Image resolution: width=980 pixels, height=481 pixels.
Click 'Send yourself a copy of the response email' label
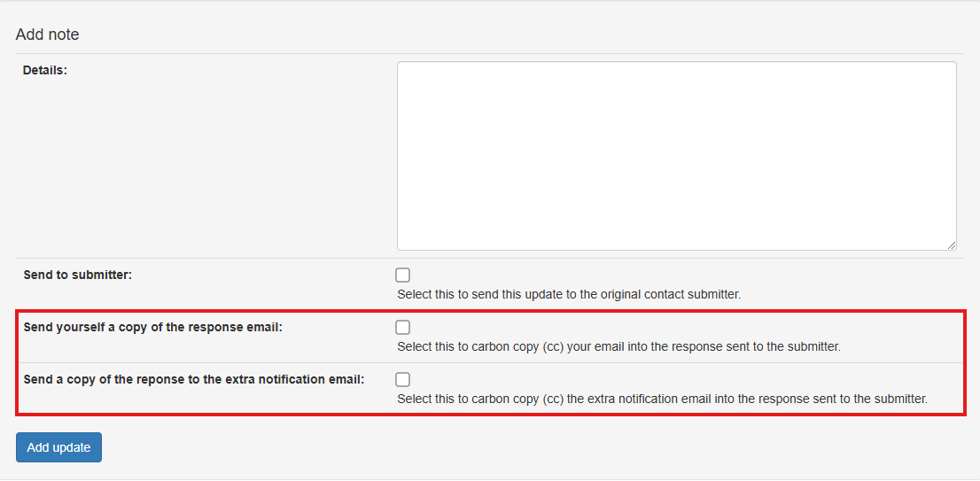pyautogui.click(x=153, y=327)
